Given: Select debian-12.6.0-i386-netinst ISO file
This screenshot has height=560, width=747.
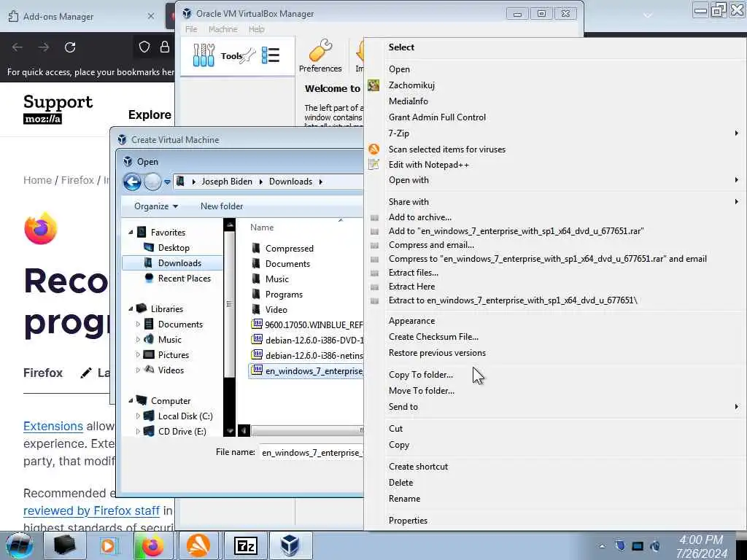Looking at the screenshot, I should [307, 355].
